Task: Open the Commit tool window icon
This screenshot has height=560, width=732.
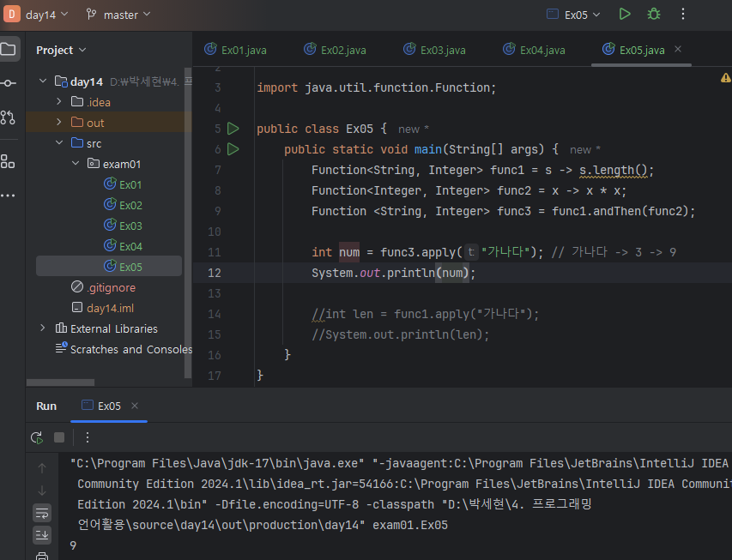Action: [8, 83]
